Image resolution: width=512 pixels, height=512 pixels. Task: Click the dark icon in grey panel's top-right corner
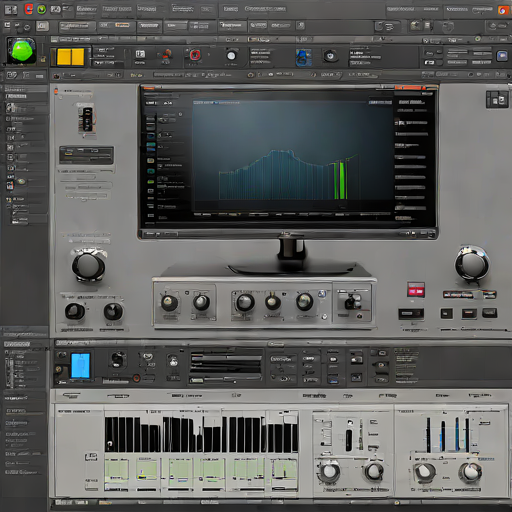pyautogui.click(x=497, y=99)
